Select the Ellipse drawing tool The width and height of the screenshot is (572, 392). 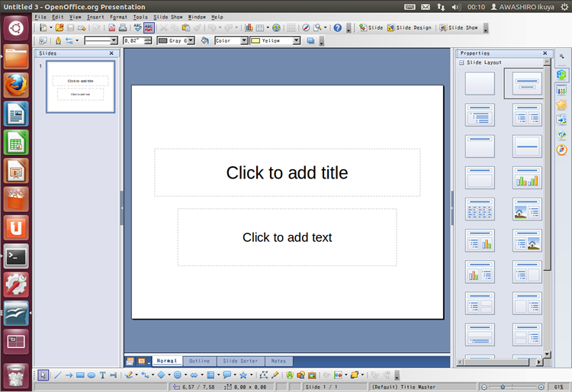[x=92, y=375]
